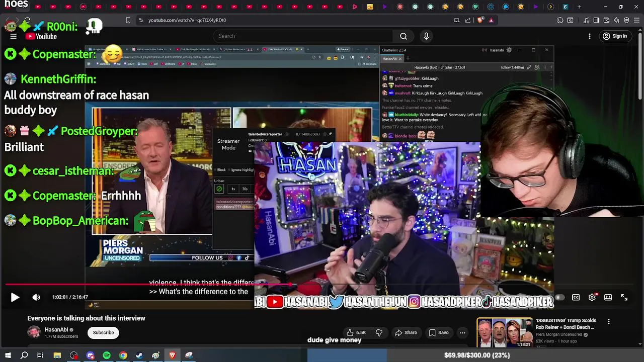Click the share page icon in address bar
The height and width of the screenshot is (362, 644).
pyautogui.click(x=468, y=20)
